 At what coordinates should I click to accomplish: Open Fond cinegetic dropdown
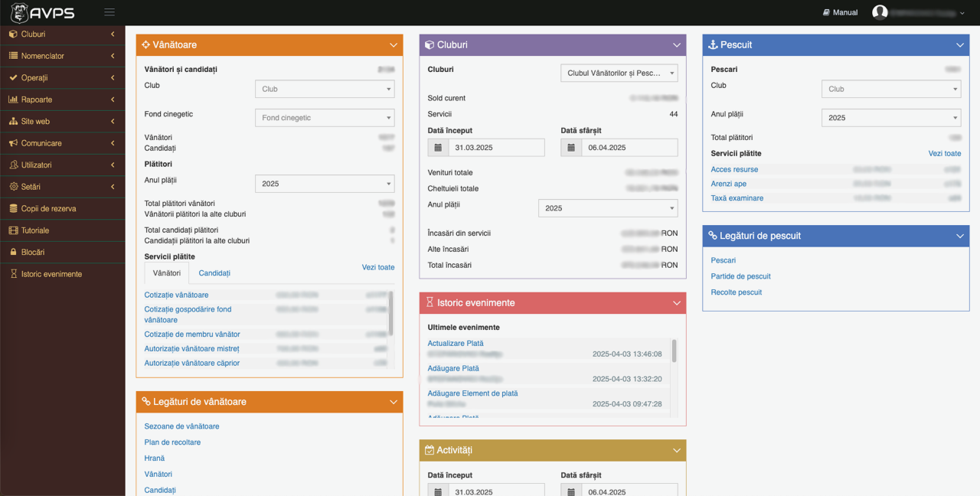[x=325, y=118]
